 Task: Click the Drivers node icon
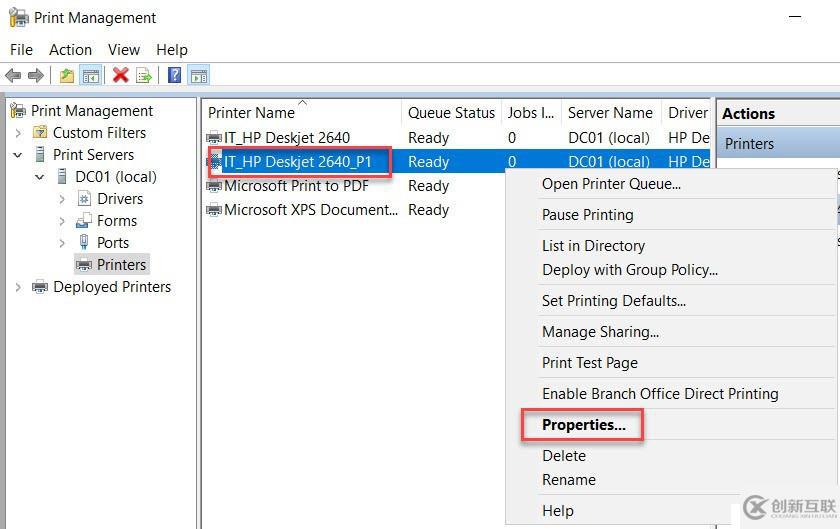click(84, 199)
